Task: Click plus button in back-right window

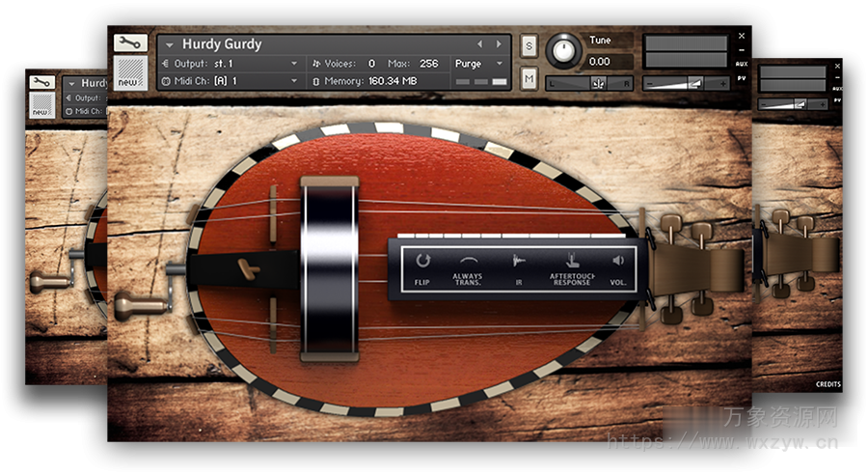Action: point(823,104)
